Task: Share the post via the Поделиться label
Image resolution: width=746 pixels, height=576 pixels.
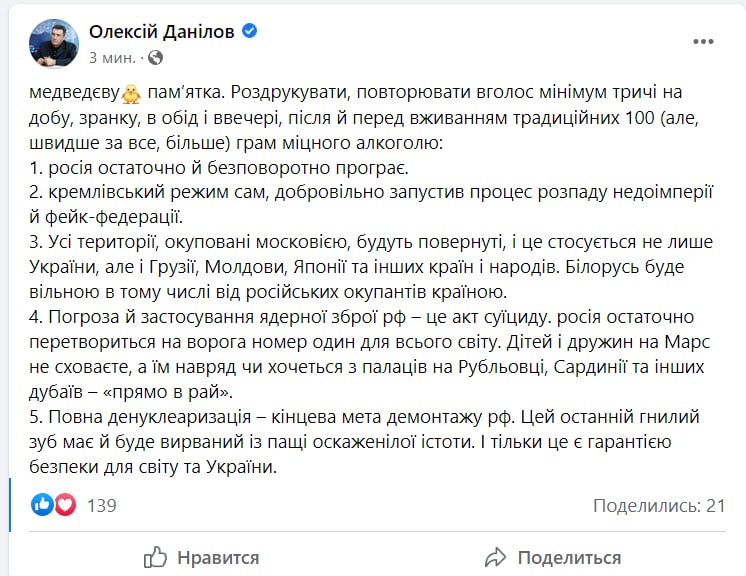Action: (x=569, y=557)
